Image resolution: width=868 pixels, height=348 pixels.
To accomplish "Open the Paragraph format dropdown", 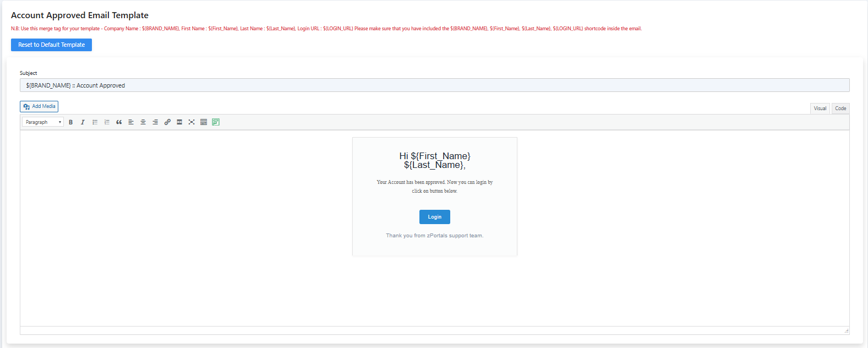I will point(43,122).
